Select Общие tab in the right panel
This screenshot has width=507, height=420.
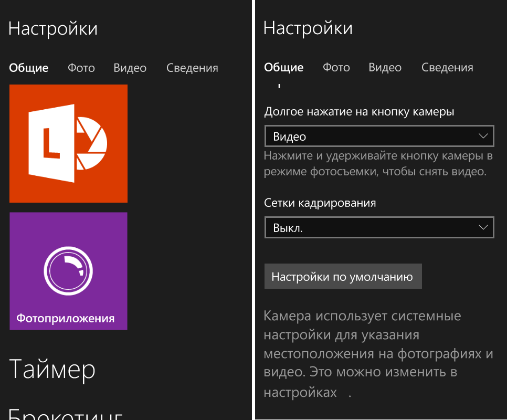[284, 68]
